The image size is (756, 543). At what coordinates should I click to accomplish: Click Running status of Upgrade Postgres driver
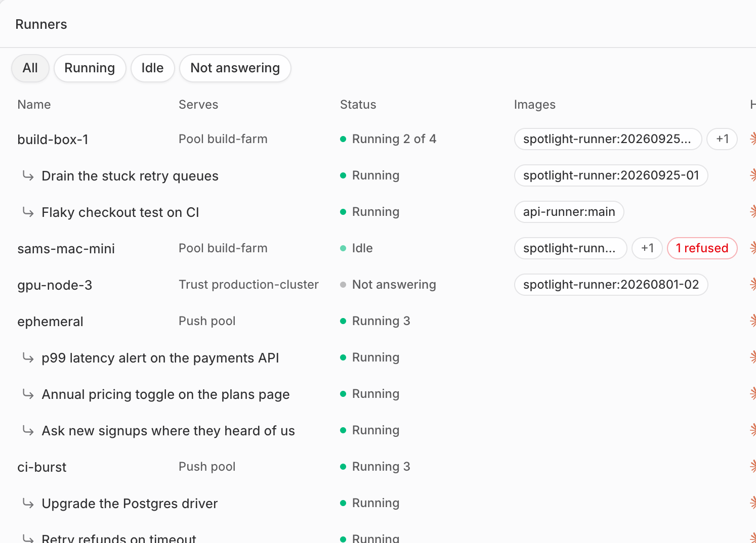370,503
